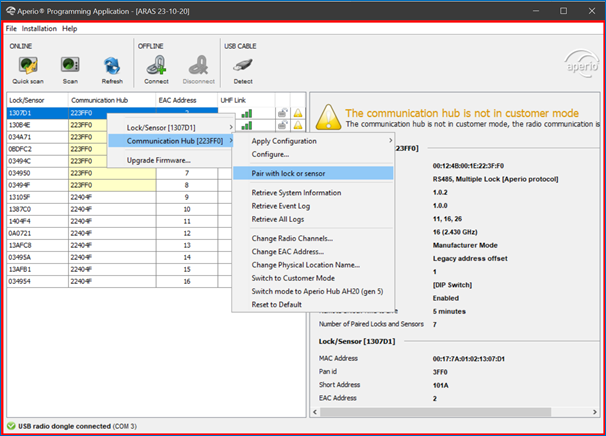Open the Installation menu

tap(39, 29)
